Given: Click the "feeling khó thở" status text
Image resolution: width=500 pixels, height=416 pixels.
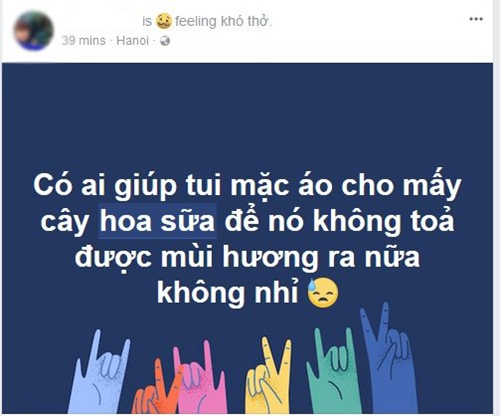Looking at the screenshot, I should 223,21.
